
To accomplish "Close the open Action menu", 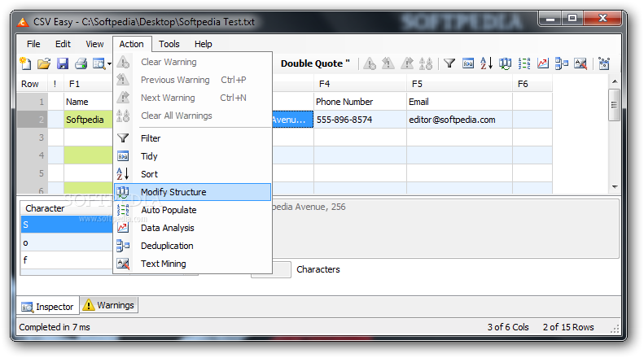I will [131, 44].
